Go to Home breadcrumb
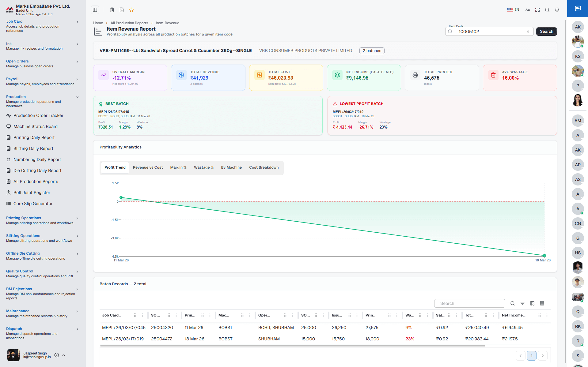This screenshot has width=588, height=367. coord(98,23)
